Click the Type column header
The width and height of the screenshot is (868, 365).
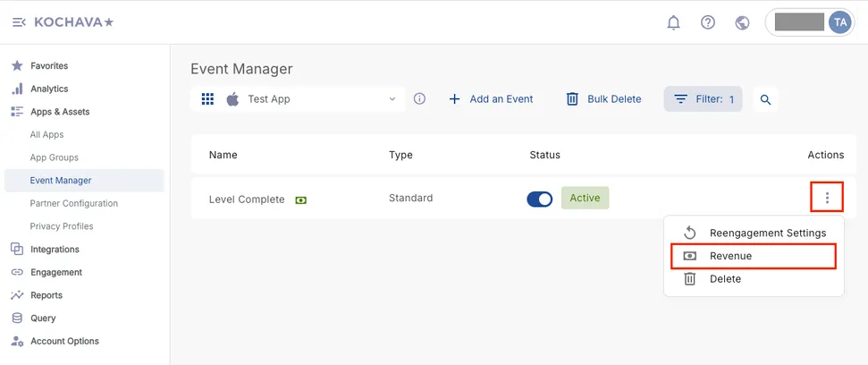click(x=400, y=155)
